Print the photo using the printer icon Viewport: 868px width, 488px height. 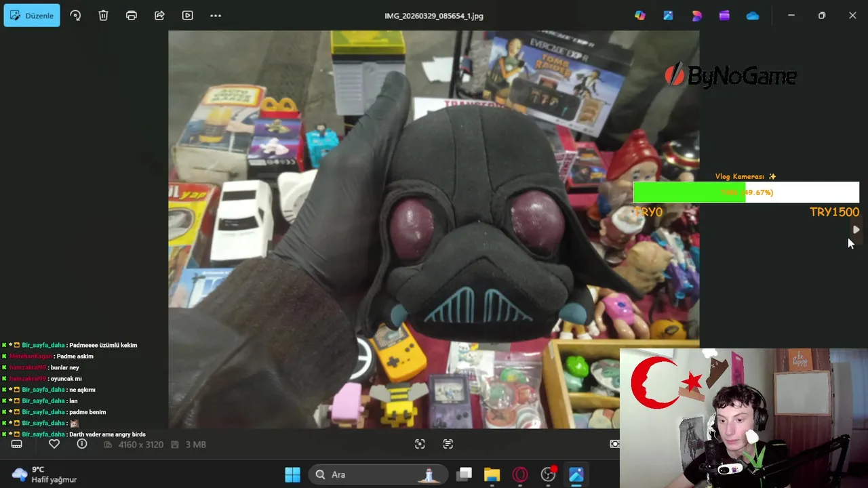point(132,16)
